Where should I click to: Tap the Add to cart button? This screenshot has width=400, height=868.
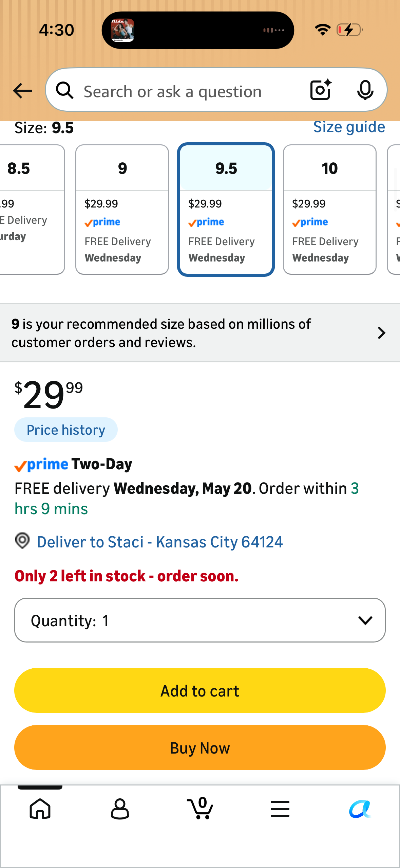click(200, 690)
